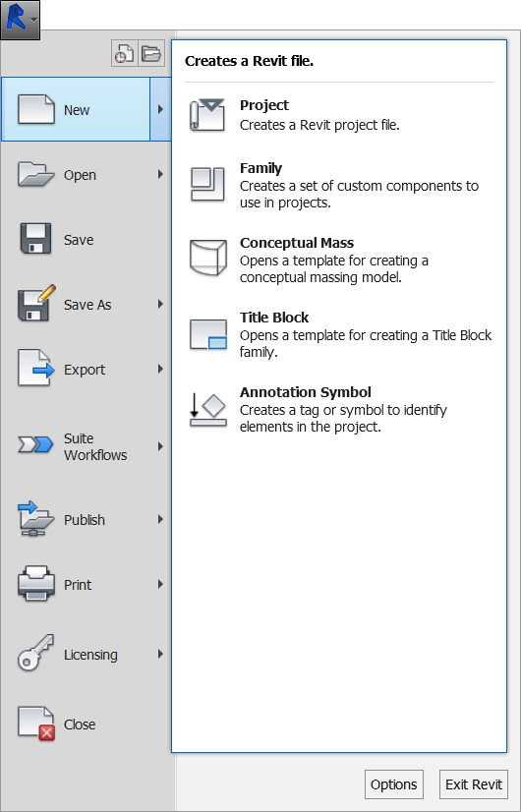Expand the New submenu arrow

160,109
